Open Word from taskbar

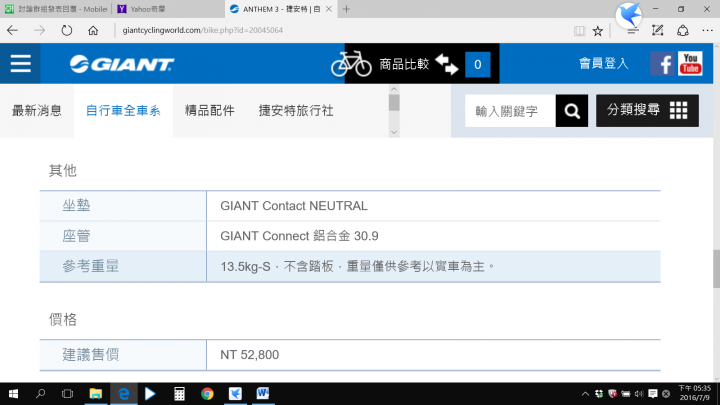click(x=263, y=394)
